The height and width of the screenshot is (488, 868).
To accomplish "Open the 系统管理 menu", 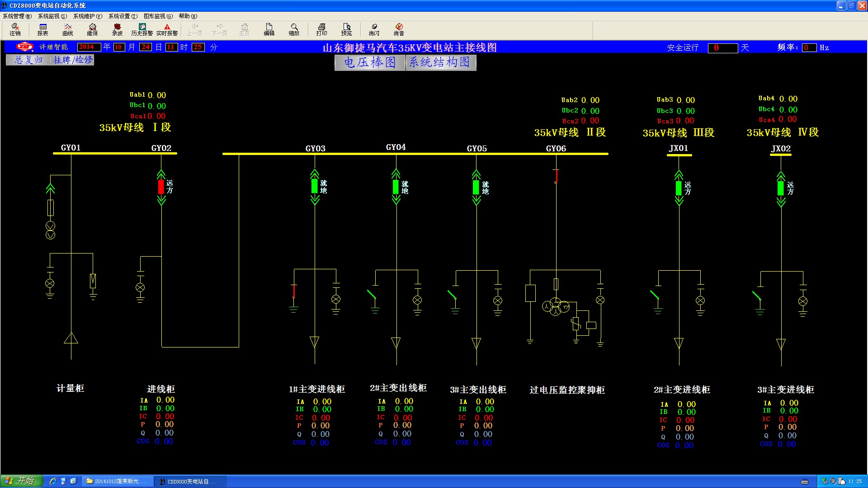I will pos(17,16).
